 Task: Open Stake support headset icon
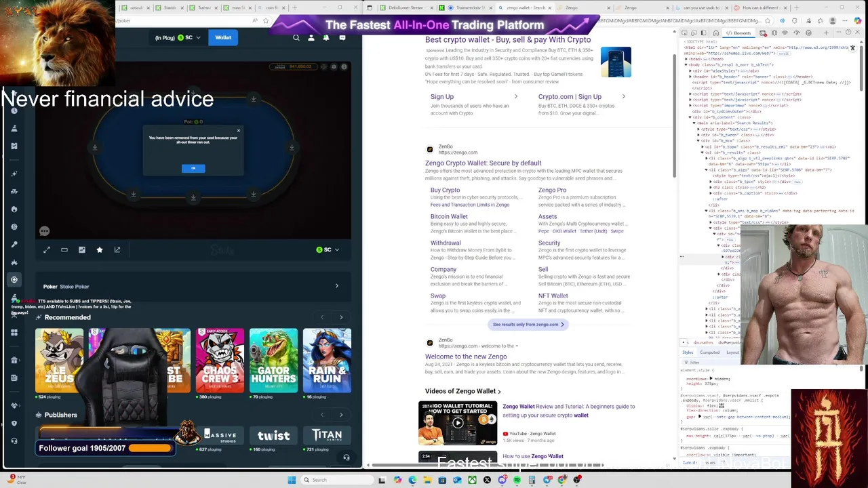coord(346,457)
